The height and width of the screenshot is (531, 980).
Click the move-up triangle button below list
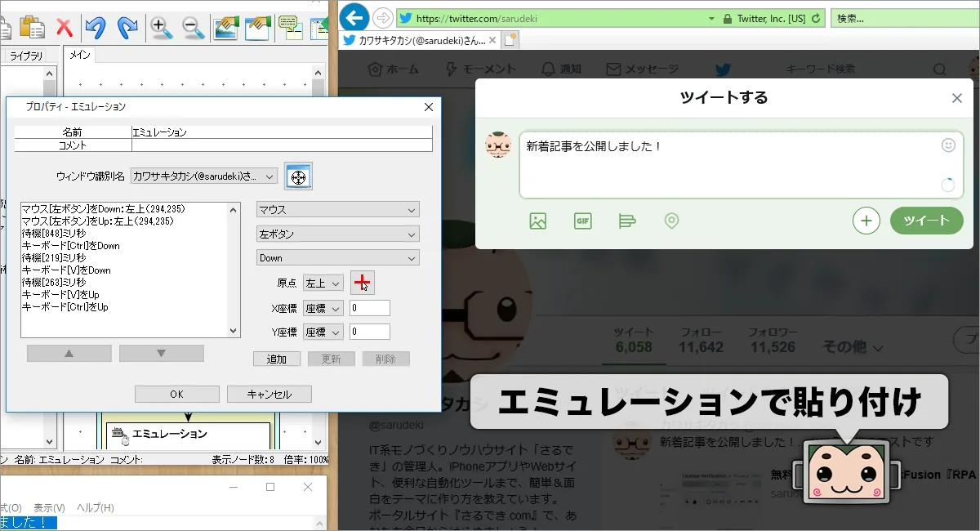tap(69, 353)
